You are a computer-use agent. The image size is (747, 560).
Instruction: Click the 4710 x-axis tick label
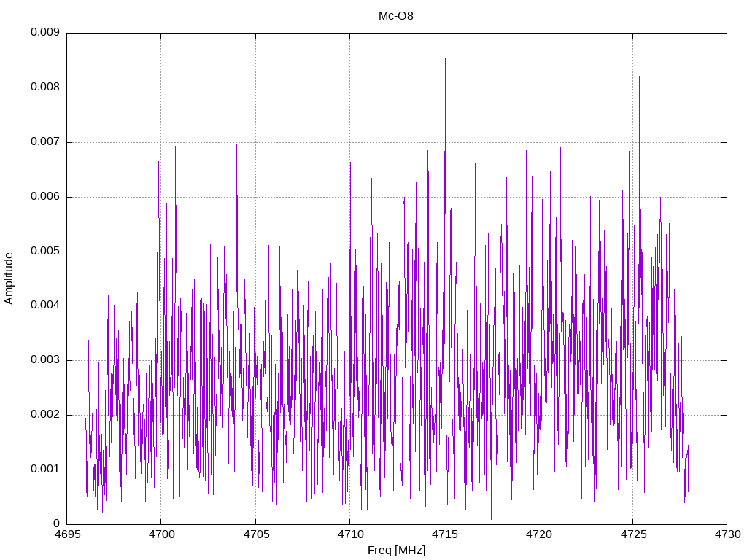coord(350,534)
